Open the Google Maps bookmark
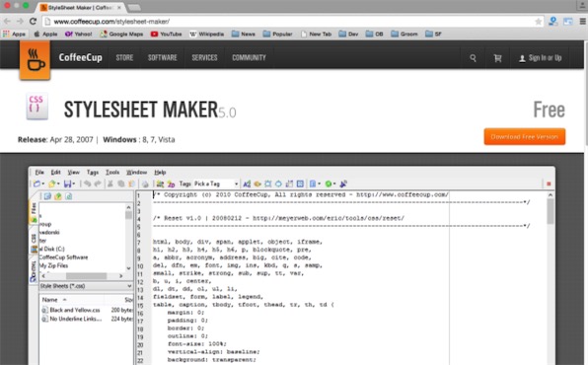The height and width of the screenshot is (365, 588). (x=121, y=34)
